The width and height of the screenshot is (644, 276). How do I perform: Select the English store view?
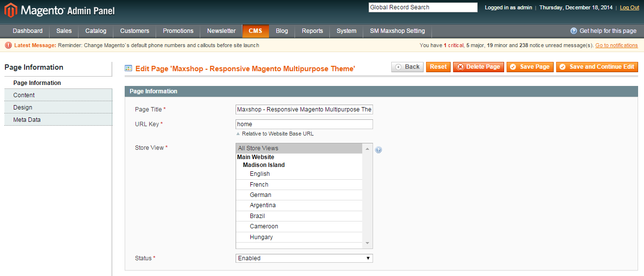click(x=299, y=174)
